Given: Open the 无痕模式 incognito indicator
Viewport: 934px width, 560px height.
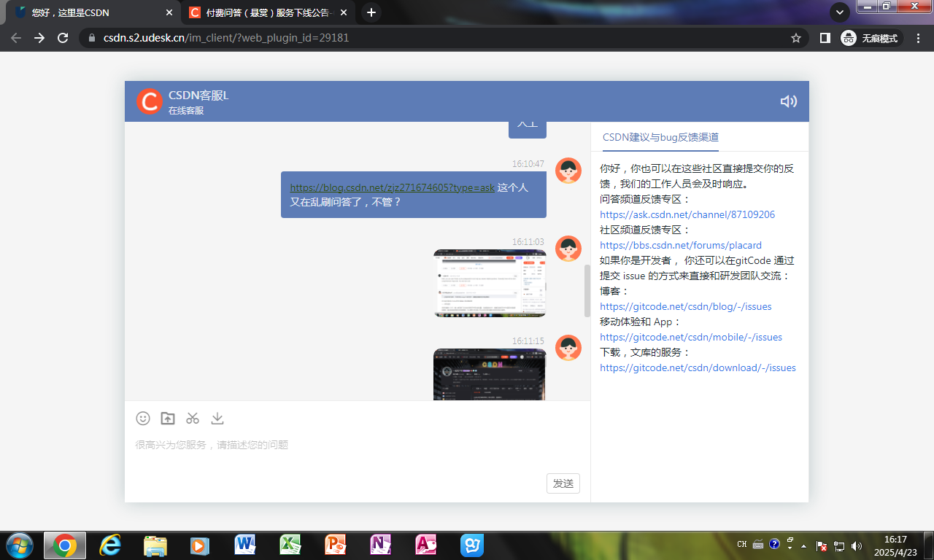Looking at the screenshot, I should click(x=871, y=38).
